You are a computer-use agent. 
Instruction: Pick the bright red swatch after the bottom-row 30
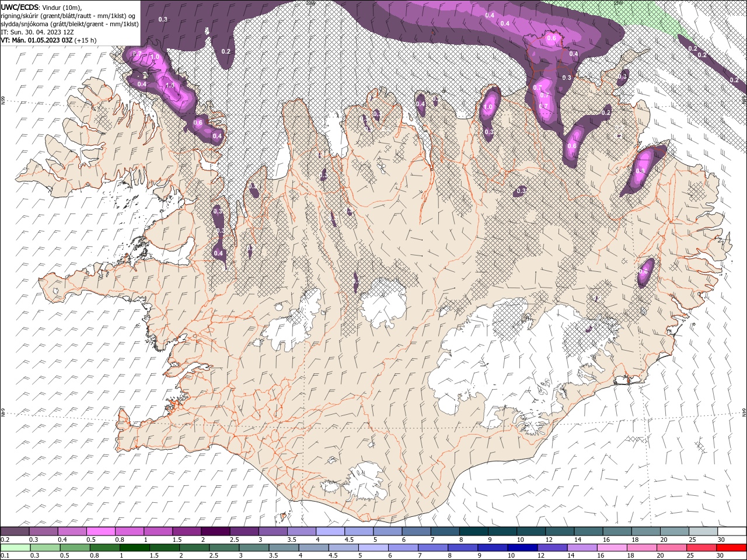732,547
